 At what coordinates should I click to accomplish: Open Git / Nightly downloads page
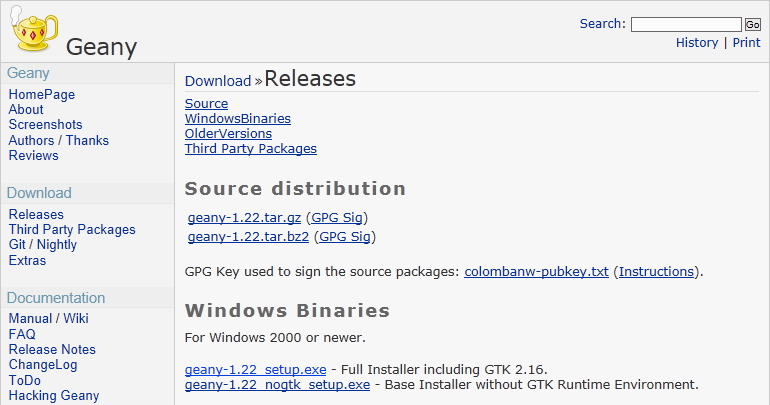[x=42, y=245]
